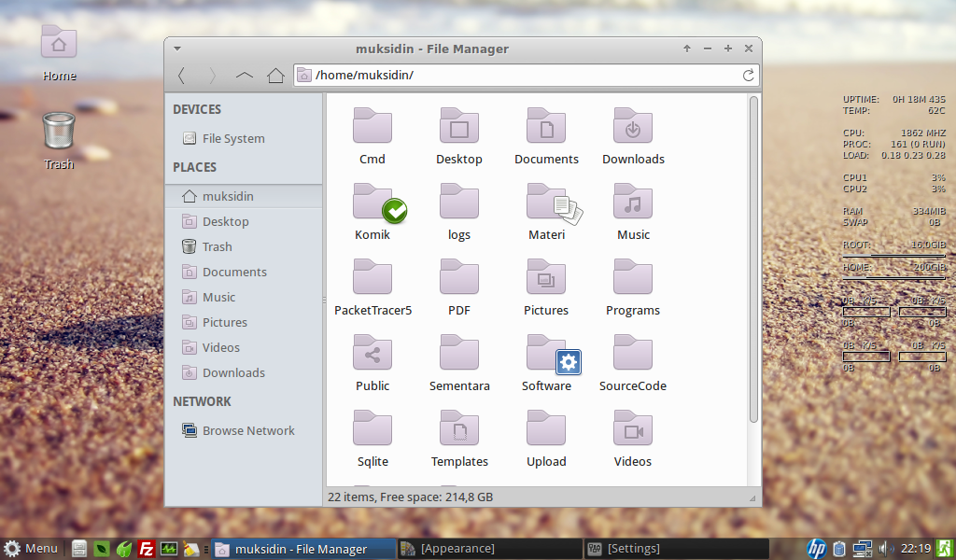
Task: Click the volume speaker icon in the tray
Action: click(885, 549)
